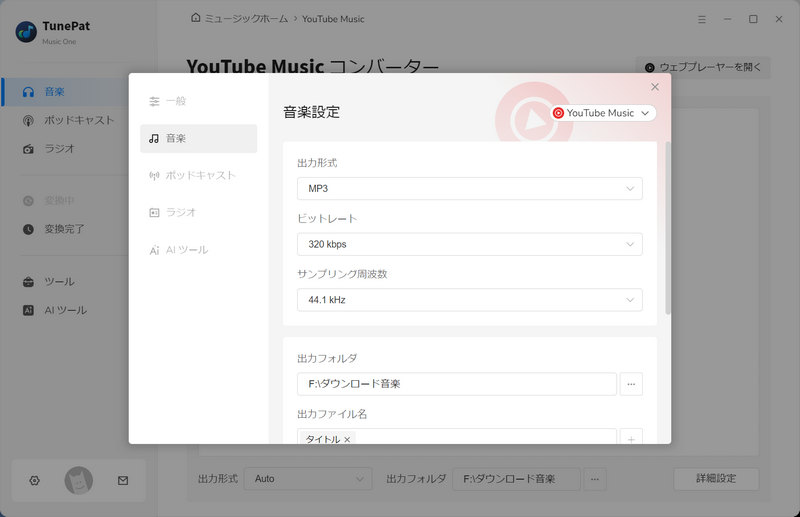Browse output folder via dialog ellipsis button
Image resolution: width=800 pixels, height=517 pixels.
click(631, 384)
